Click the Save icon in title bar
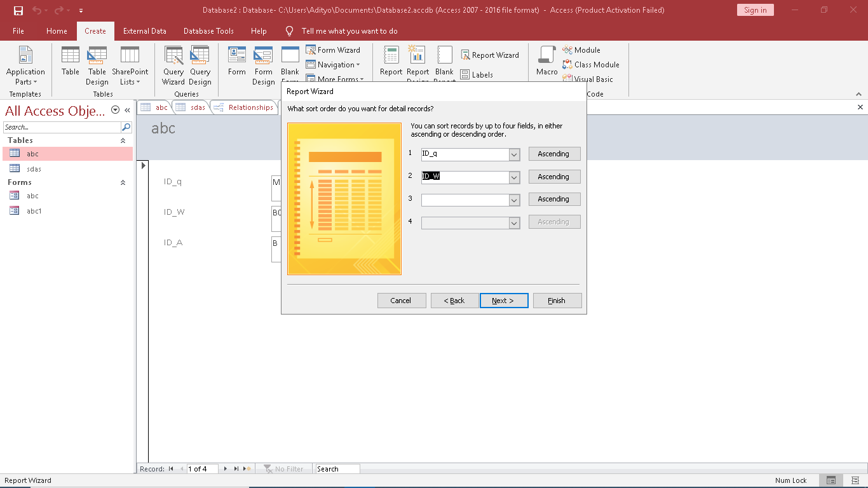The width and height of the screenshot is (868, 488). pos(18,10)
